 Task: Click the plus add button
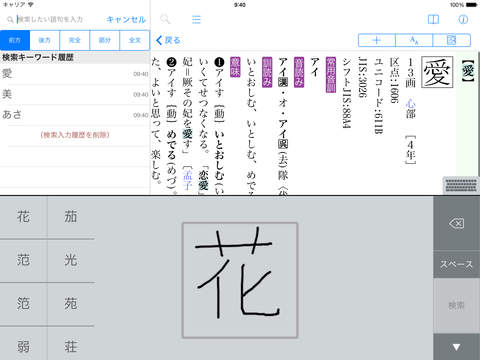pos(377,40)
